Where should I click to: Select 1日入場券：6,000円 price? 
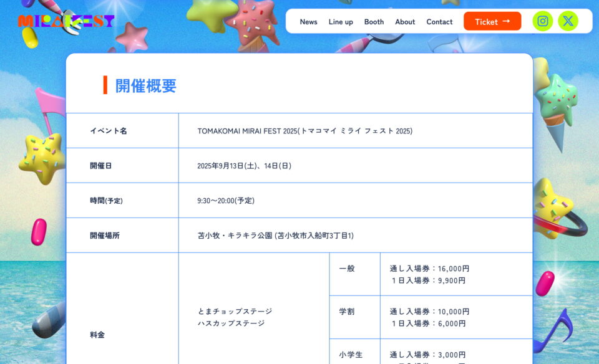pyautogui.click(x=427, y=323)
